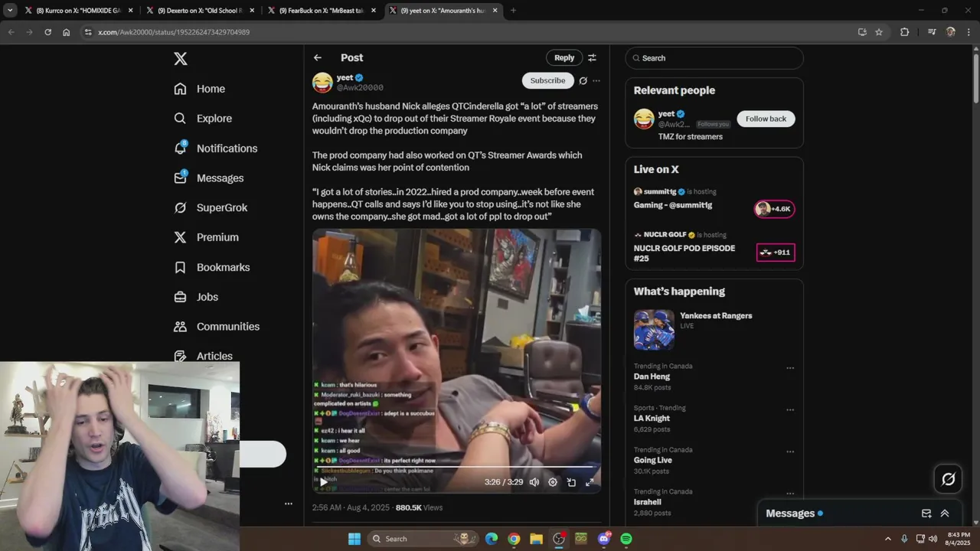Open Chrome from taskbar
Screen dimensions: 980x551
click(514, 539)
